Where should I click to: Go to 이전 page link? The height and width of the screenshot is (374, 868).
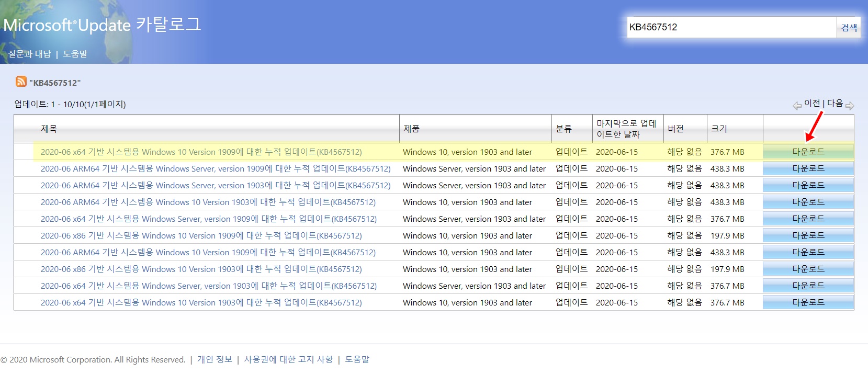pyautogui.click(x=812, y=104)
